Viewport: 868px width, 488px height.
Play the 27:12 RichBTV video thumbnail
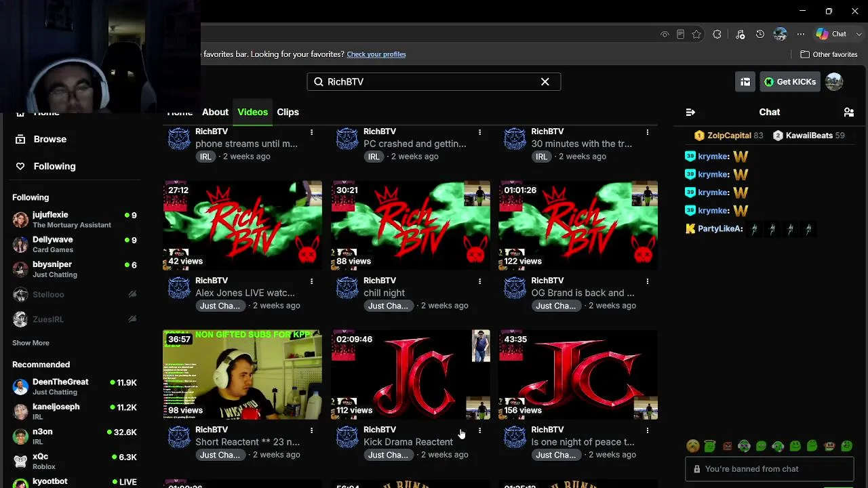coord(243,225)
